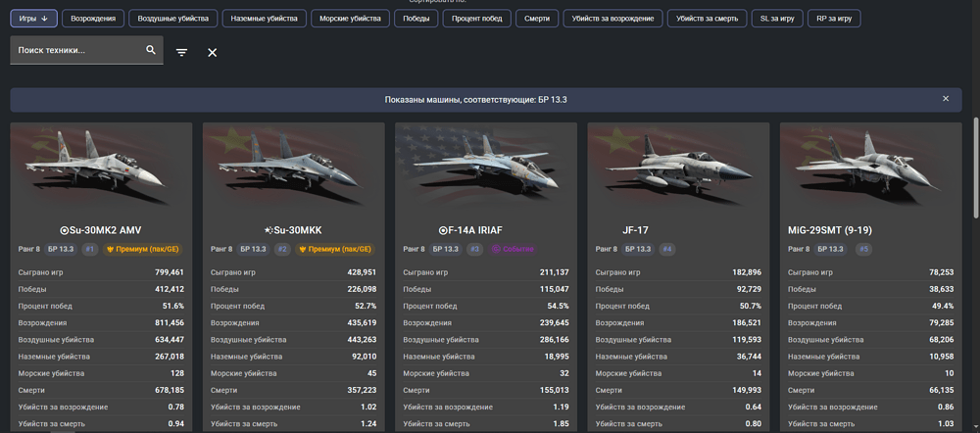The width and height of the screenshot is (980, 433).
Task: Click the Показаны машины filter banner text
Action: 475,100
